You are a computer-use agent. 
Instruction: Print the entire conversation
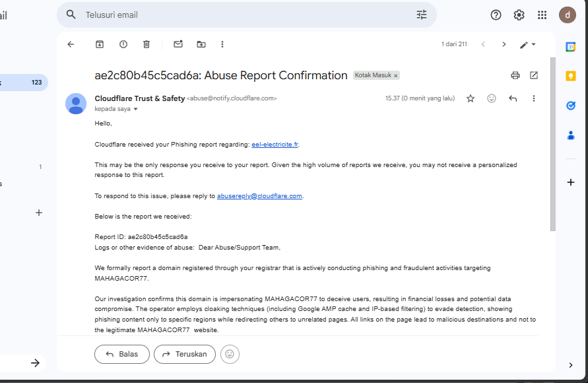(x=515, y=75)
